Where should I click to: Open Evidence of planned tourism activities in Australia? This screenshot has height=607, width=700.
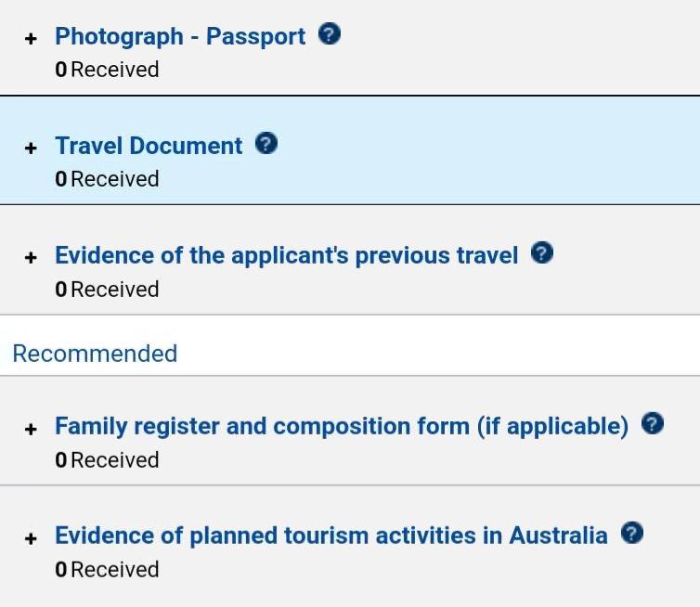point(331,536)
